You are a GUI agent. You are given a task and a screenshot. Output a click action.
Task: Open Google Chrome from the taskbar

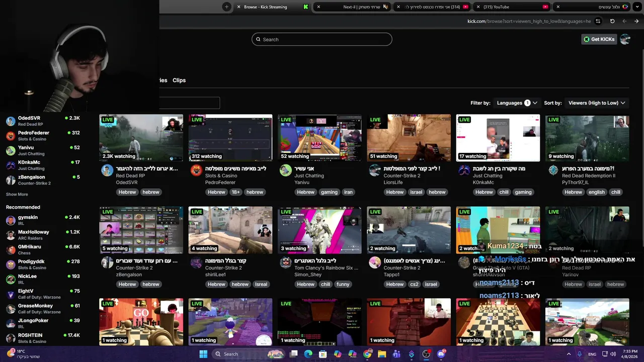tap(367, 354)
